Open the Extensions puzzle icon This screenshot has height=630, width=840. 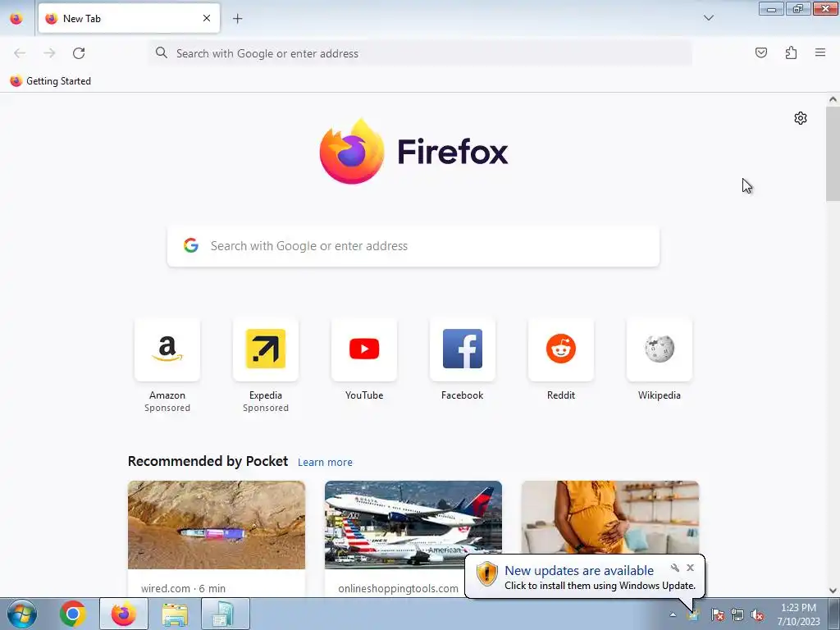click(791, 52)
